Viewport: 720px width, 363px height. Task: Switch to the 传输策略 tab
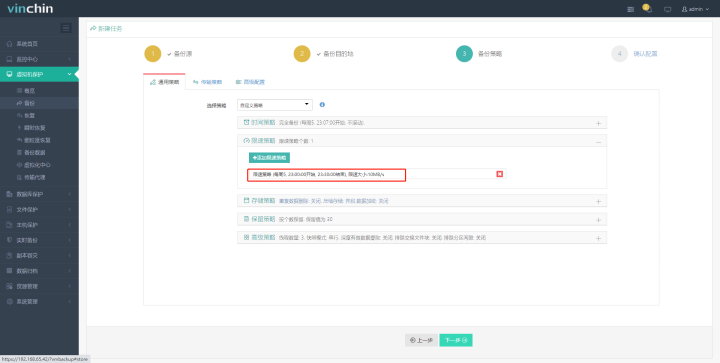[x=207, y=82]
